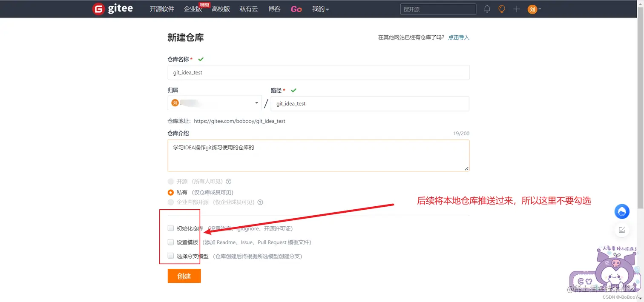Open the blue customer service chat icon

621,211
